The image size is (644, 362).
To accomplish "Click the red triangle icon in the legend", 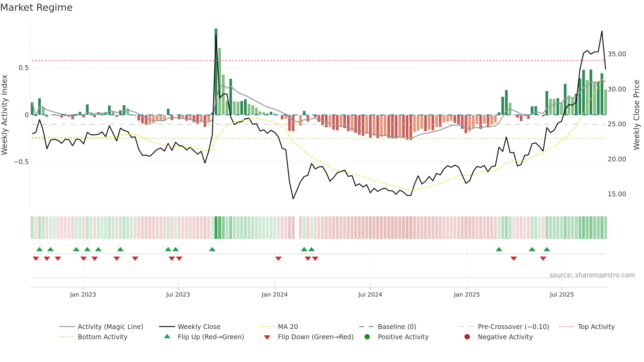I will [x=267, y=337].
